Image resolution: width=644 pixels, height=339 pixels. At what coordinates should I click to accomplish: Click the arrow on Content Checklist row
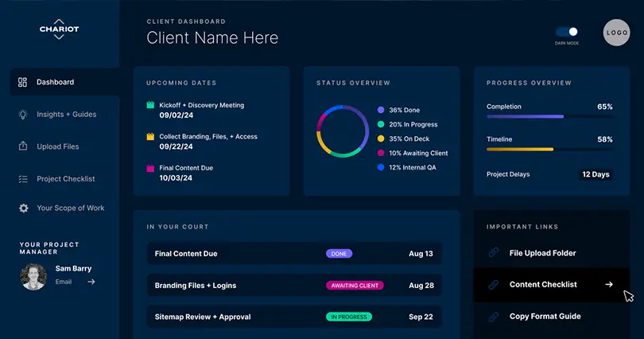click(609, 284)
